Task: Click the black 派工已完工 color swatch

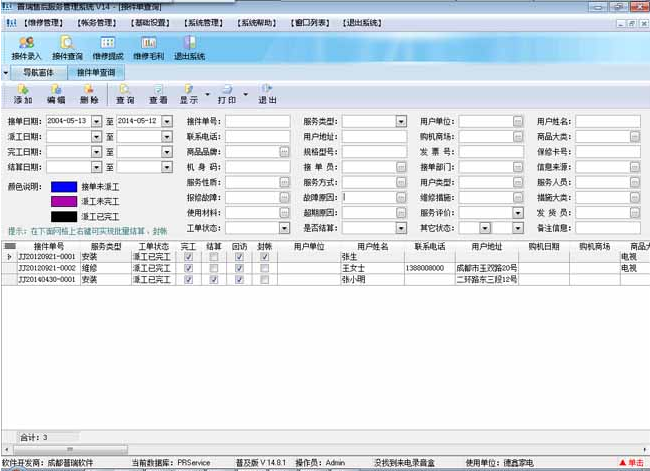Action: coord(64,216)
